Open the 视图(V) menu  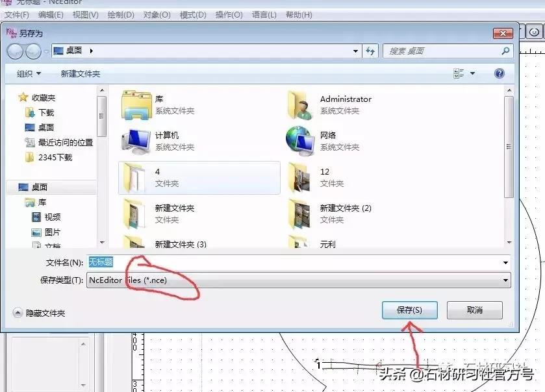[86, 15]
